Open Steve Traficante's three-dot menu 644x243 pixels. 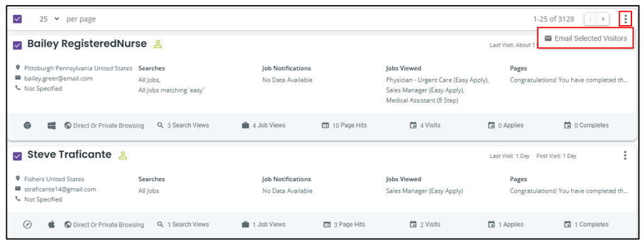pos(625,155)
